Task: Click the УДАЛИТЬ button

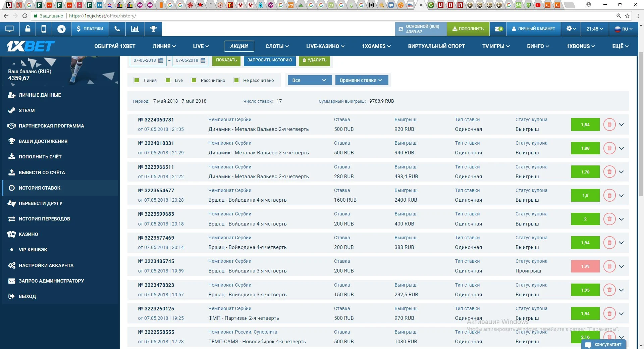Action: [314, 60]
